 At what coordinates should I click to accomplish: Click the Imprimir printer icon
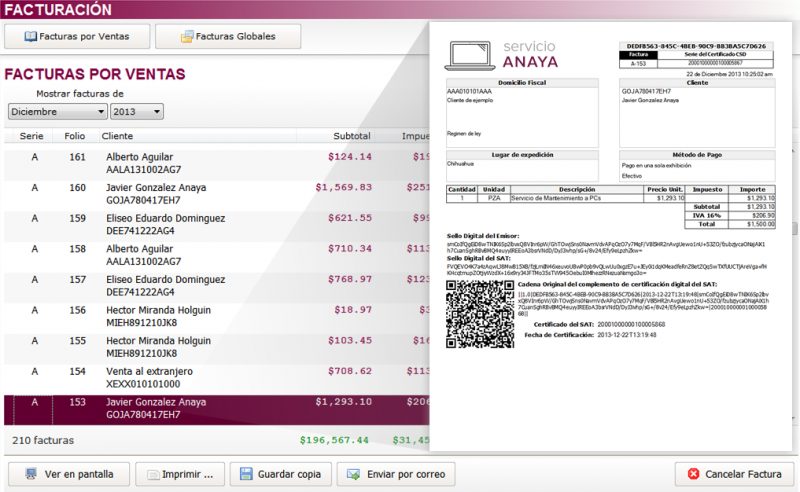155,473
